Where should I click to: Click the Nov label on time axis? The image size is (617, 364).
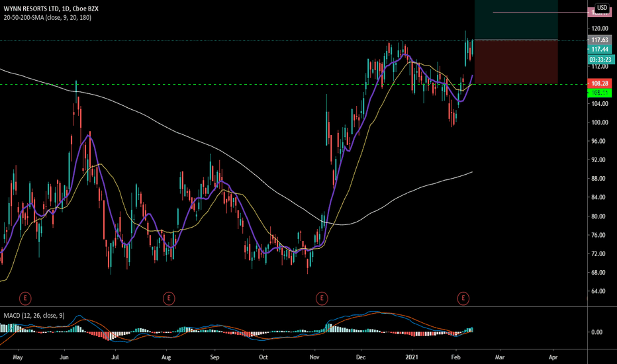pos(314,357)
